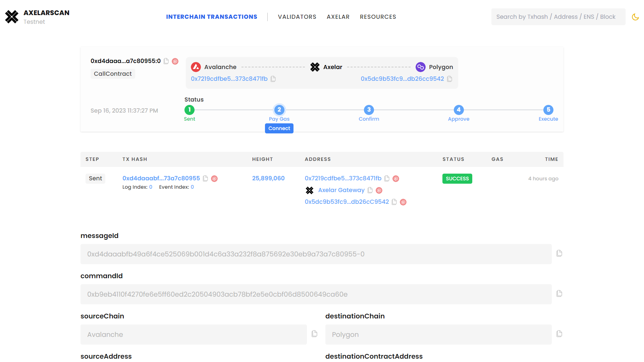Open Axelar menu
Viewport: 644px width, 362px height.
[x=338, y=17]
